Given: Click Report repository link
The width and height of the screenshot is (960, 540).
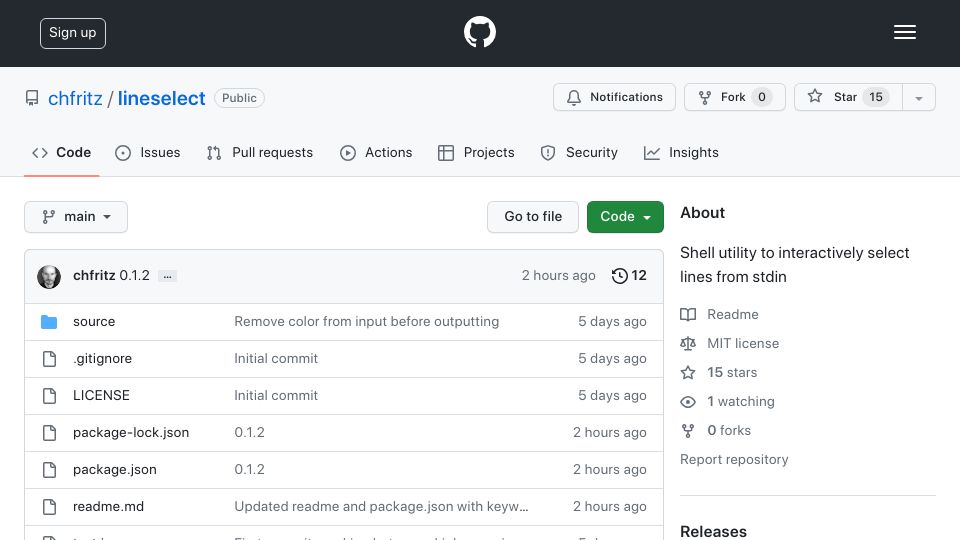Looking at the screenshot, I should [x=734, y=460].
